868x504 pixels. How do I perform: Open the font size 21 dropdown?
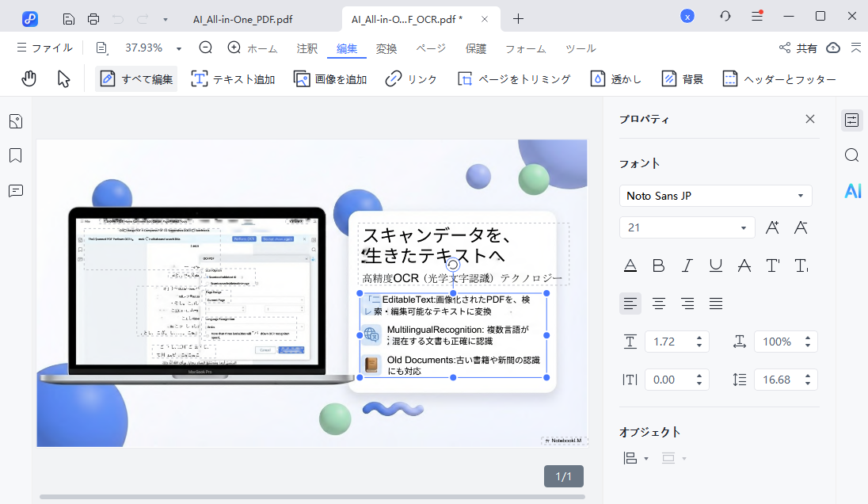click(x=745, y=227)
